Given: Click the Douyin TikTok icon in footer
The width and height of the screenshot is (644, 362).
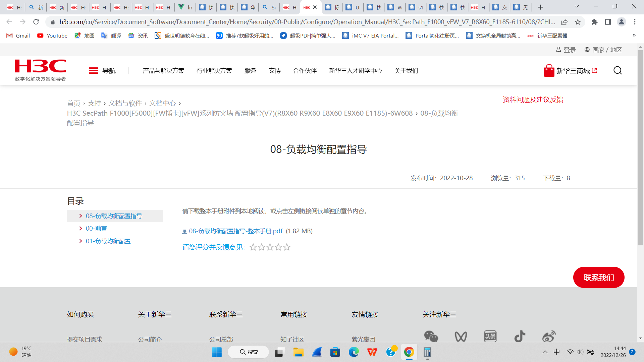Looking at the screenshot, I should coord(520,336).
